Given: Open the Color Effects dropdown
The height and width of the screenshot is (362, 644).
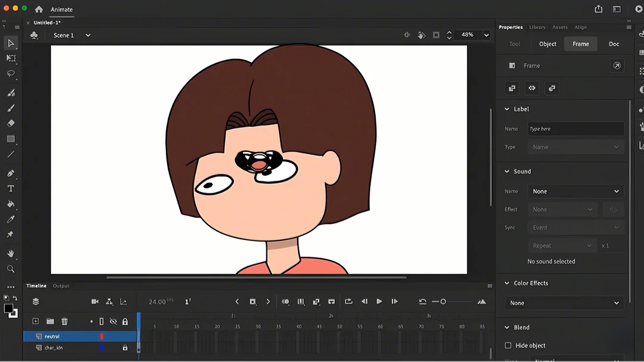Looking at the screenshot, I should click(x=564, y=303).
